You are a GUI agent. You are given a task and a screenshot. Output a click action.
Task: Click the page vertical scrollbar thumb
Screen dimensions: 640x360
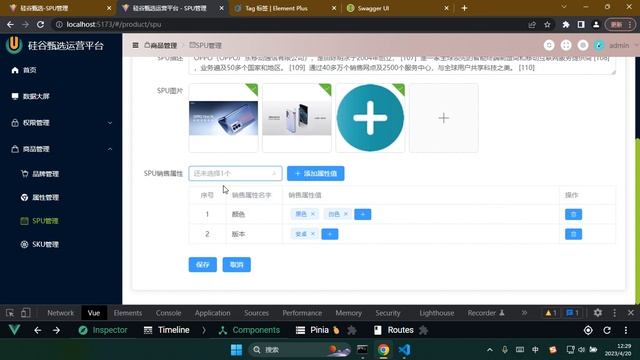[x=637, y=220]
